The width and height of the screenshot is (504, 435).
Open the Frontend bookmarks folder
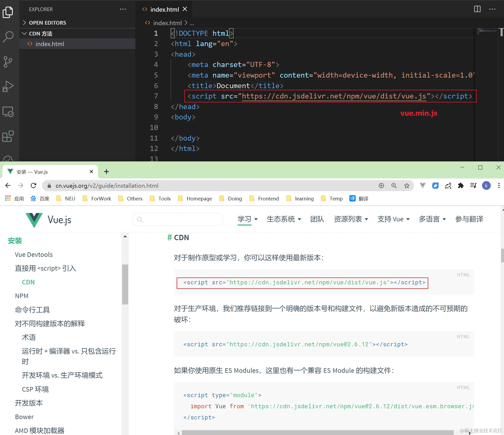pyautogui.click(x=264, y=199)
